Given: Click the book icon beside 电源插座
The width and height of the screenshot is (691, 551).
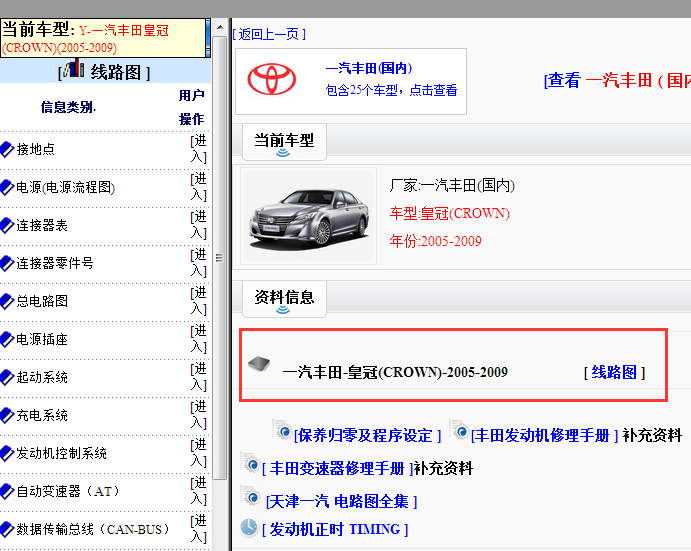Looking at the screenshot, I should [7, 339].
